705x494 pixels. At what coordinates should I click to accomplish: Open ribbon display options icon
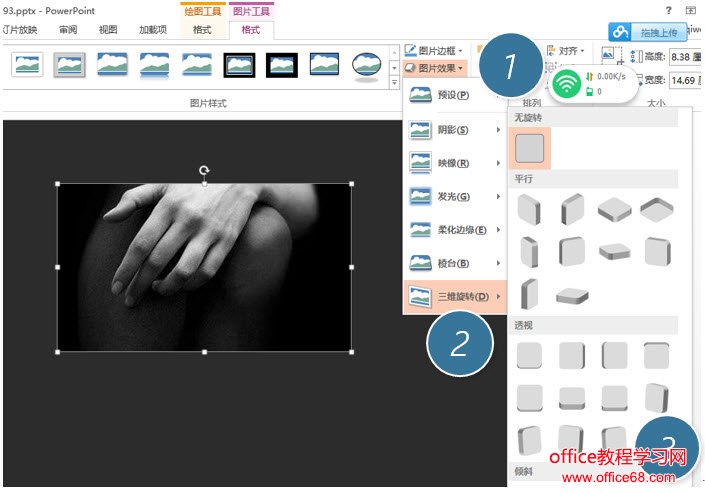tap(691, 10)
